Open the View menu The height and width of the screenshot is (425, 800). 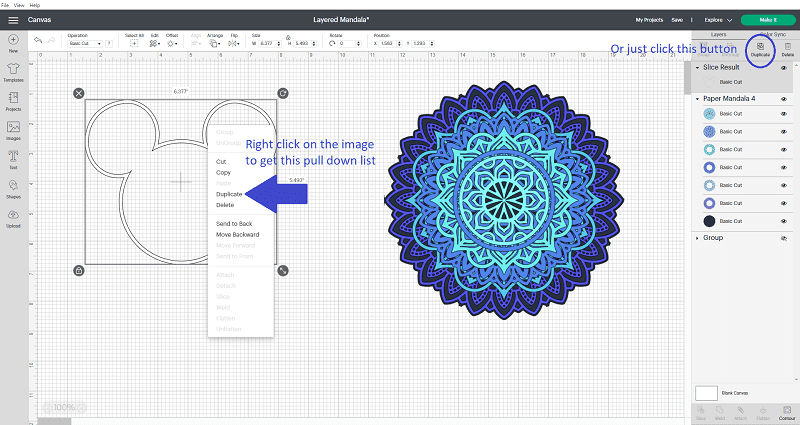19,5
